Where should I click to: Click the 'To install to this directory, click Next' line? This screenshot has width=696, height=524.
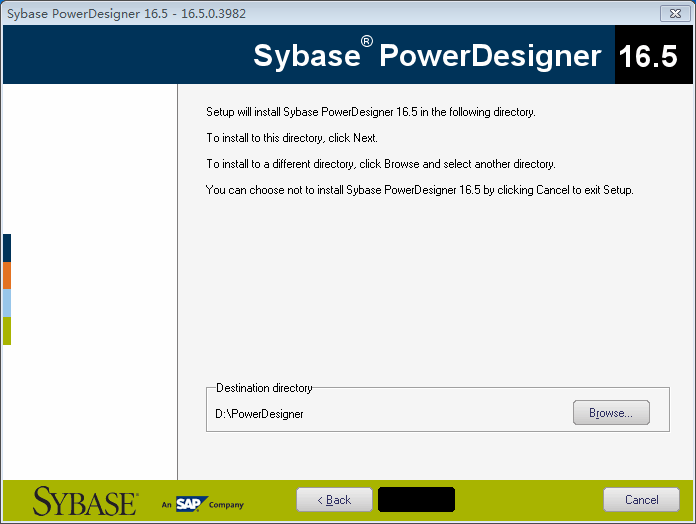click(x=292, y=138)
